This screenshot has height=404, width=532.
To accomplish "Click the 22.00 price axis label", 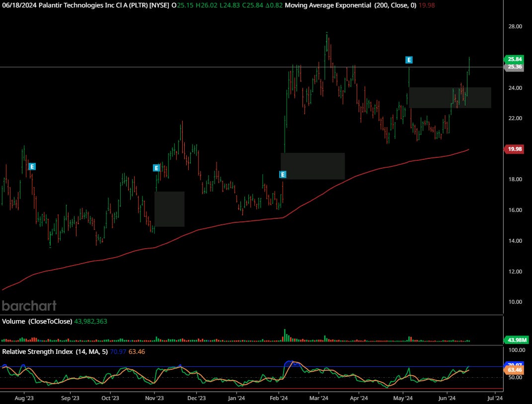I will click(x=515, y=118).
